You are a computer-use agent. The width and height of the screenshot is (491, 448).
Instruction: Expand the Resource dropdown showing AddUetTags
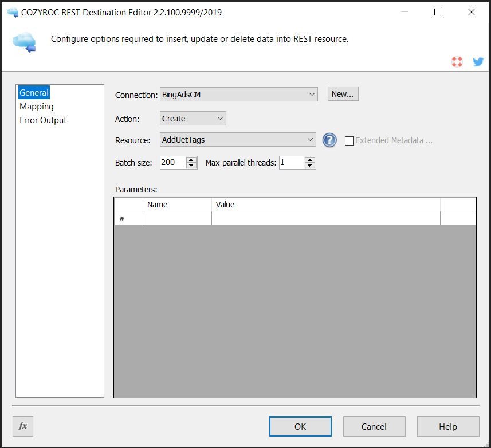238,140
